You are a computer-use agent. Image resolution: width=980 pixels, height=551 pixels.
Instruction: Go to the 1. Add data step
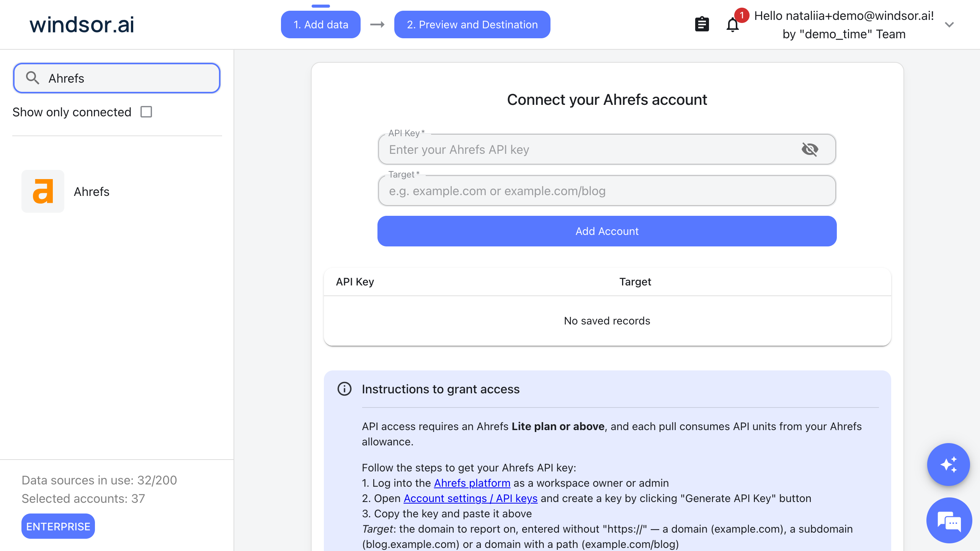pyautogui.click(x=321, y=24)
